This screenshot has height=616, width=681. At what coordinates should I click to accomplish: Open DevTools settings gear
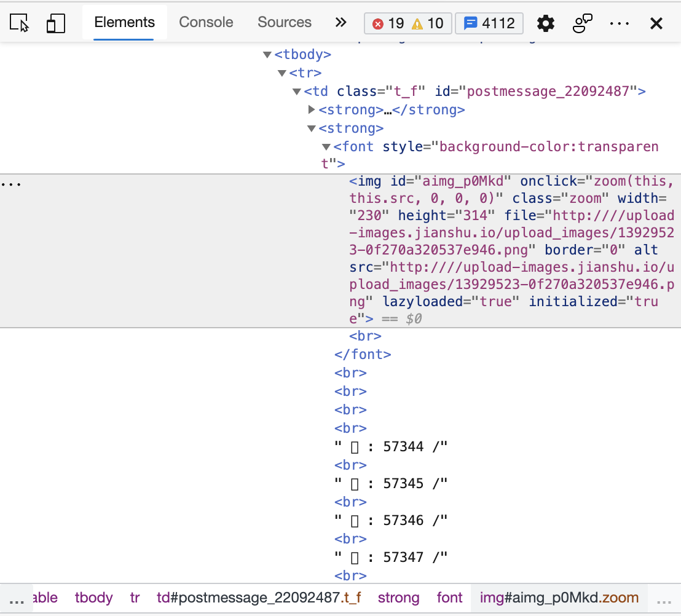pos(545,23)
